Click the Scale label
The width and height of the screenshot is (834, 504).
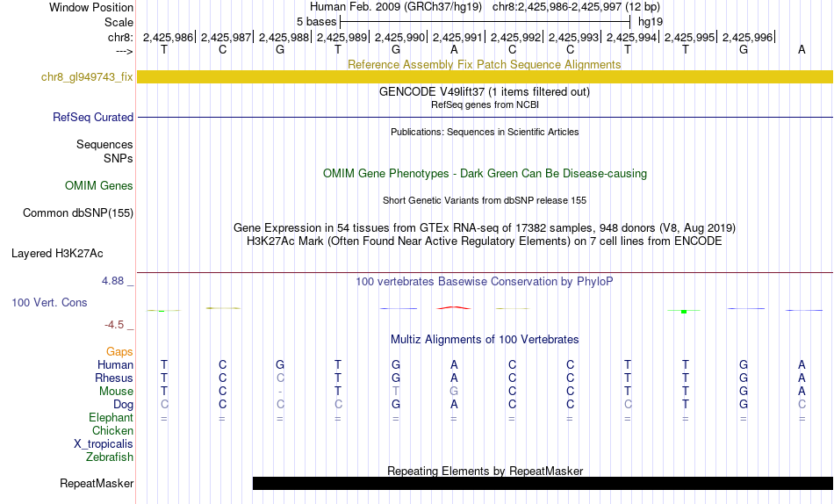[119, 22]
